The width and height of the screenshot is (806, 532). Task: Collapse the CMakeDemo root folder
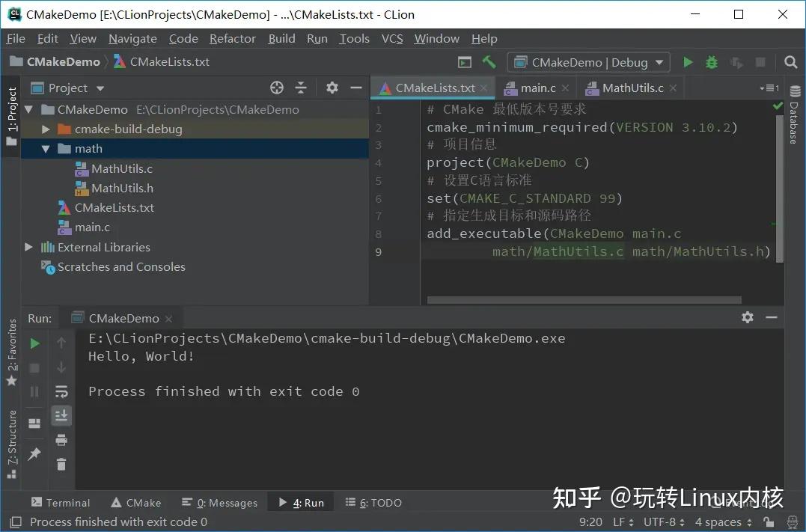click(29, 109)
